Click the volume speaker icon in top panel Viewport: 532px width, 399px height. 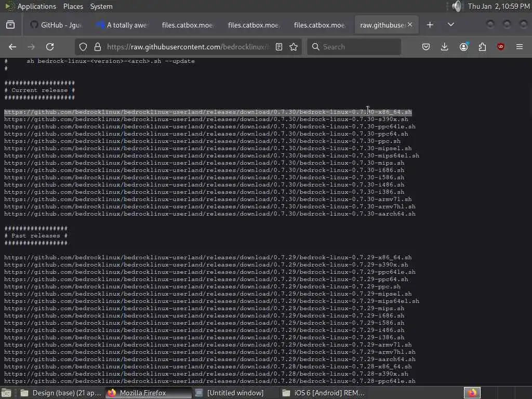tap(457, 6)
